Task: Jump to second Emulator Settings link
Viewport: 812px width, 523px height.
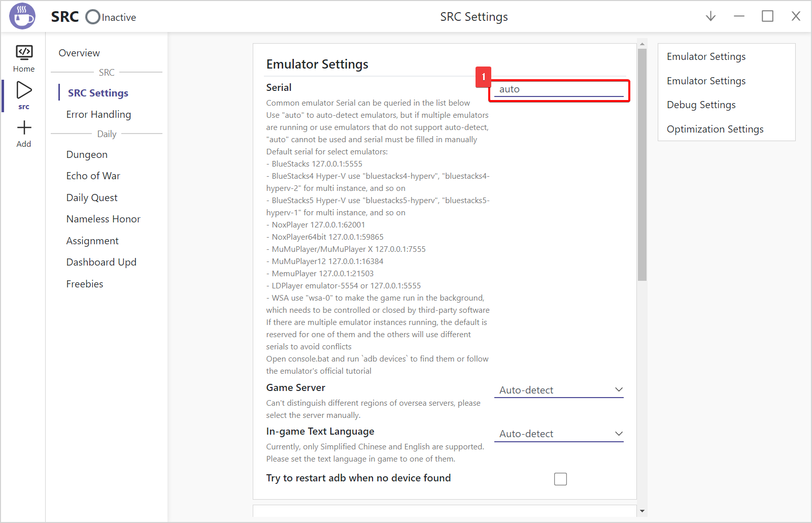Action: pyautogui.click(x=706, y=81)
